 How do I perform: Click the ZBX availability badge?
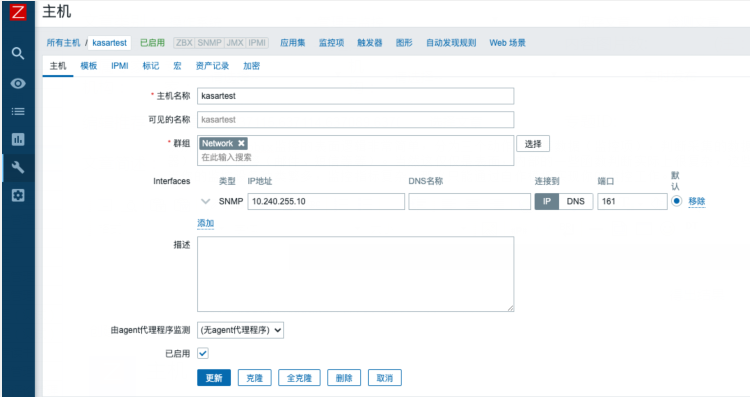pyautogui.click(x=184, y=43)
